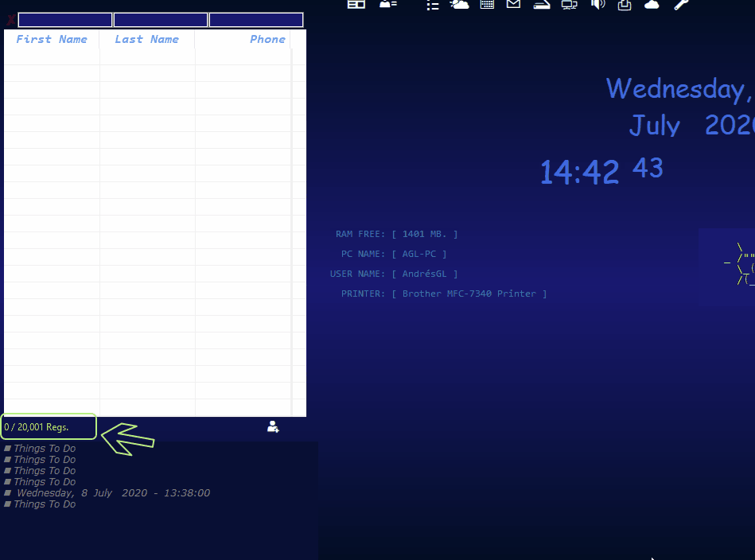Open the mail envelope icon
Screen dimensions: 755x560
[x=514, y=4]
